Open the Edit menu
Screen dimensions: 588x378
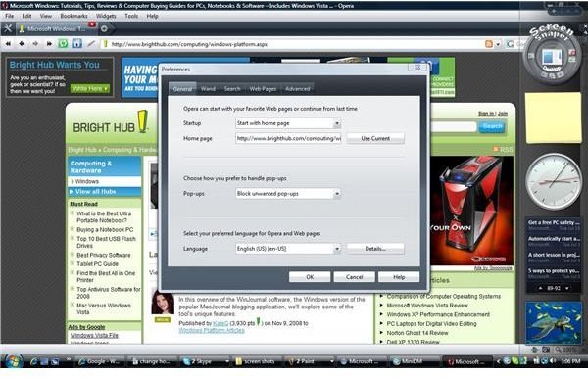coord(26,16)
